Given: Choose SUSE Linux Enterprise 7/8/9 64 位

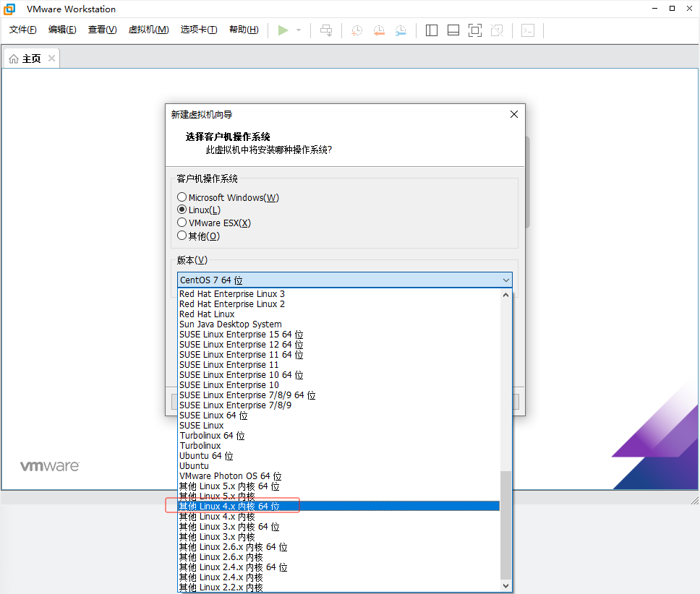Looking at the screenshot, I should coord(339,395).
